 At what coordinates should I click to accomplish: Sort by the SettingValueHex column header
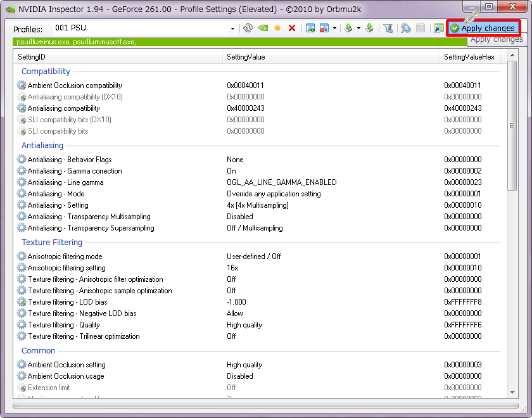tap(470, 56)
